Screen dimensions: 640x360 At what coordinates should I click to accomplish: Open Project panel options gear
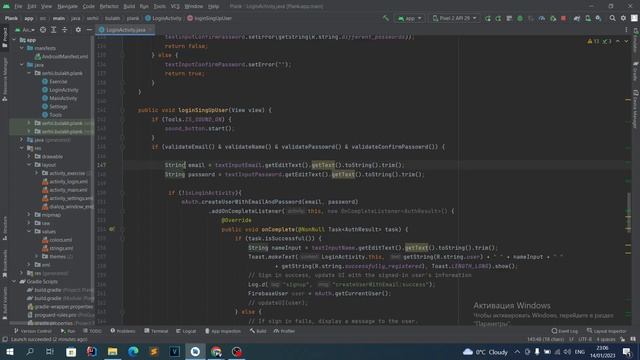point(78,30)
